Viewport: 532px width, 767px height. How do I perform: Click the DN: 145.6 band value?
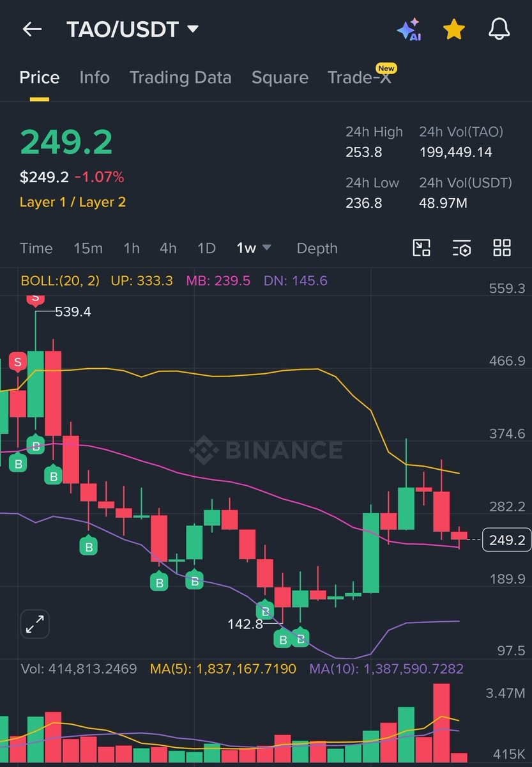[x=296, y=281]
